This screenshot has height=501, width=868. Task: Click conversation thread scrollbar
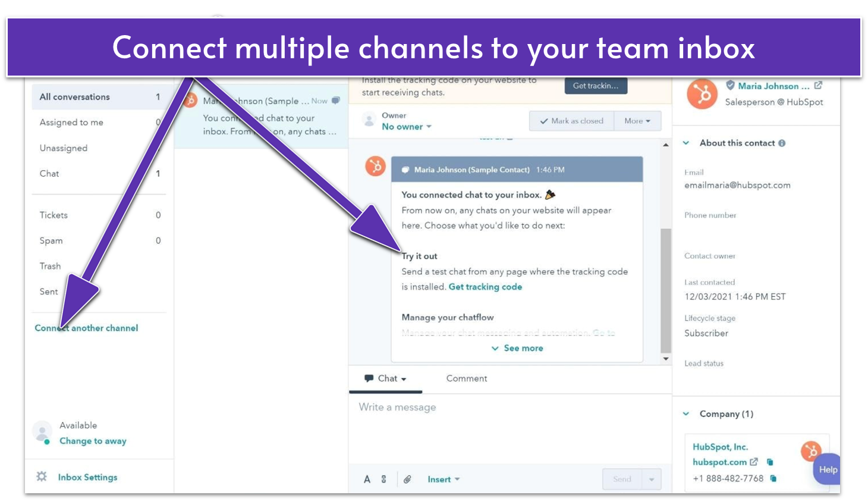666,292
